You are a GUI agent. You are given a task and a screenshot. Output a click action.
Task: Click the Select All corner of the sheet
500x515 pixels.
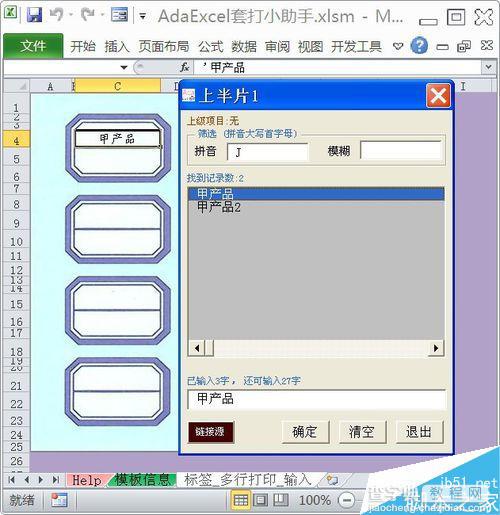point(17,86)
